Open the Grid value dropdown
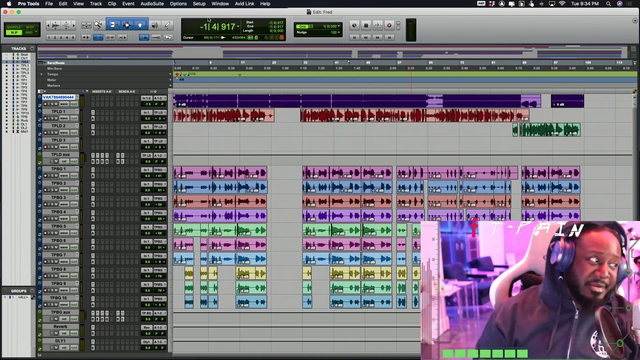640x360 pixels. [339, 26]
